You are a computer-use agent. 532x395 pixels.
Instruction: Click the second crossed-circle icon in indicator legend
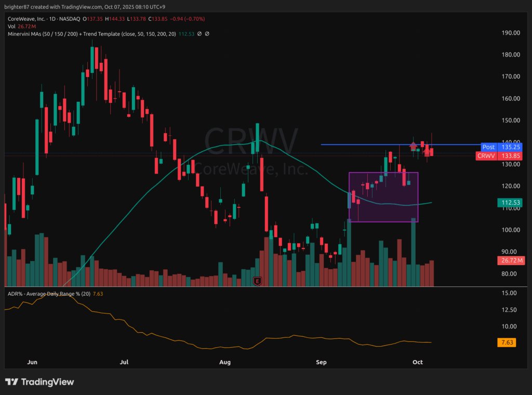pyautogui.click(x=207, y=34)
